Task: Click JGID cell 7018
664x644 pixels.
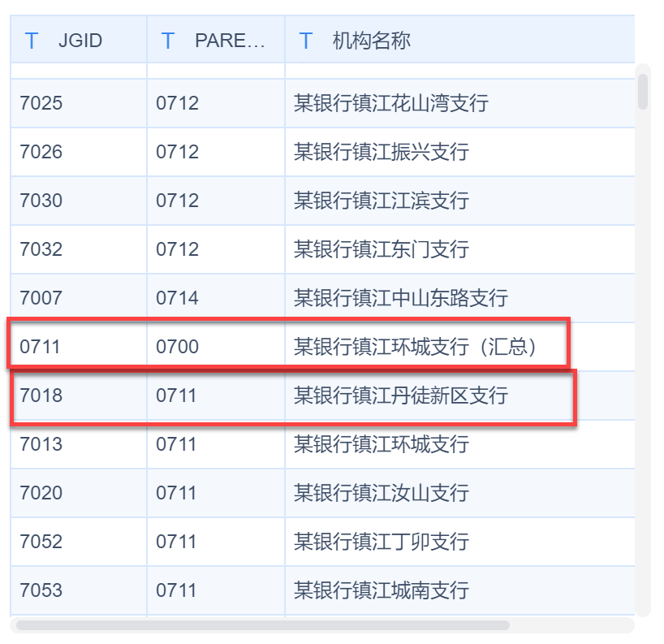Action: point(41,396)
